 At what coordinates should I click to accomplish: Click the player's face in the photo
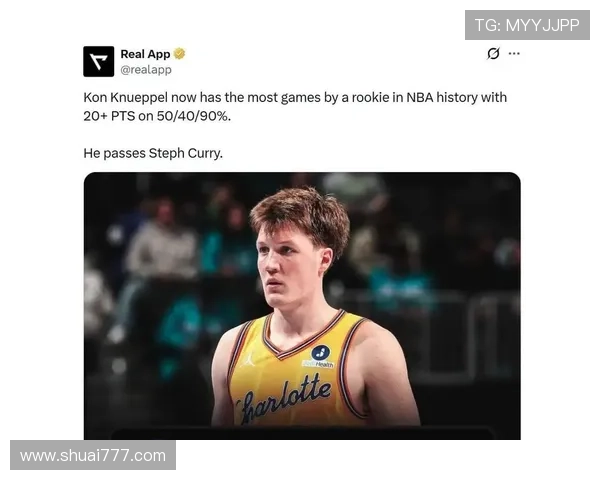290,266
